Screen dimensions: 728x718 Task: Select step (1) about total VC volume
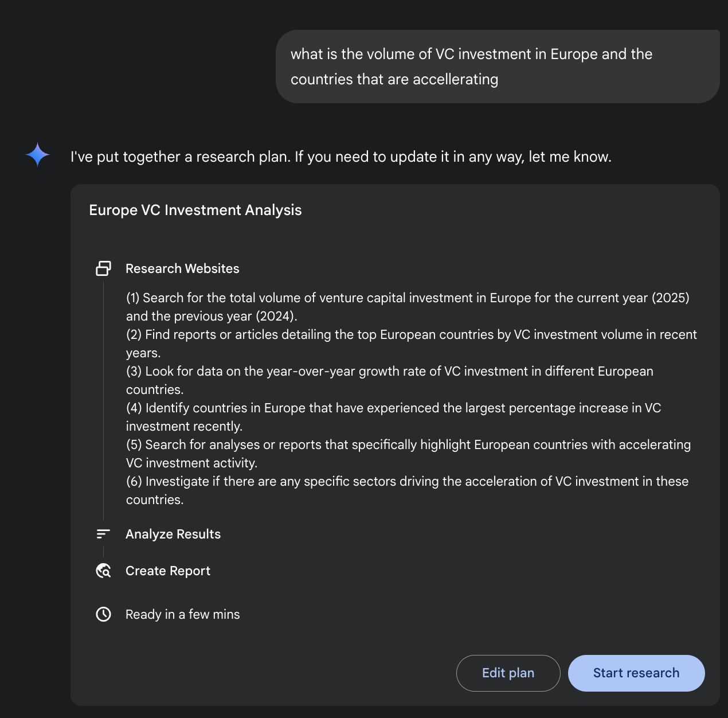407,307
